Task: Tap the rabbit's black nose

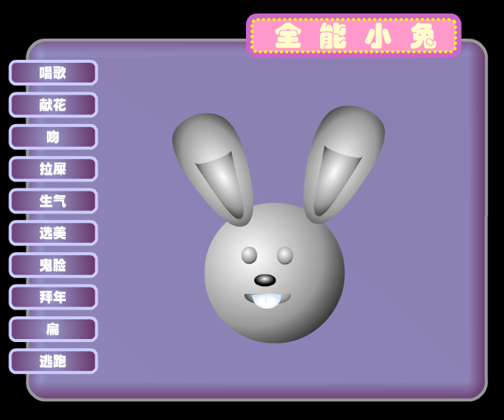Action: pyautogui.click(x=265, y=280)
